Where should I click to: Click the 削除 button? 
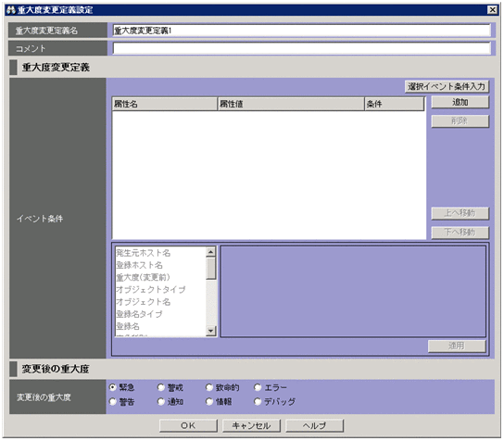[x=460, y=120]
